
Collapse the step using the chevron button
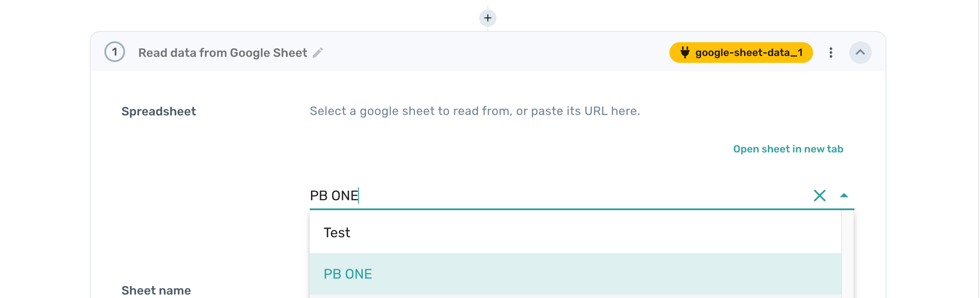(860, 53)
